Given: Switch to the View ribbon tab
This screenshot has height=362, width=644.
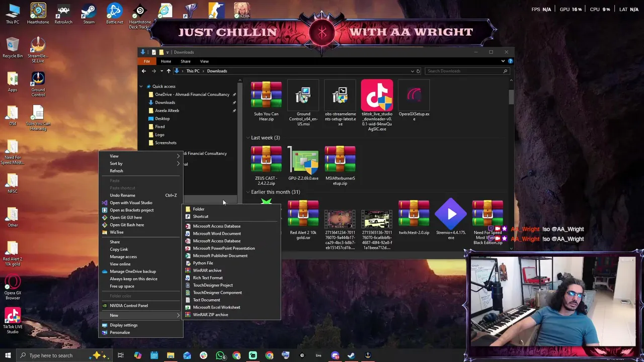Looking at the screenshot, I should [x=204, y=61].
